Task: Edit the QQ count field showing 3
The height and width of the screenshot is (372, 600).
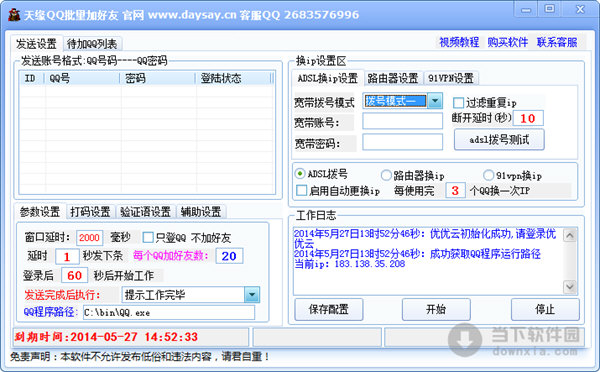Action: [455, 191]
